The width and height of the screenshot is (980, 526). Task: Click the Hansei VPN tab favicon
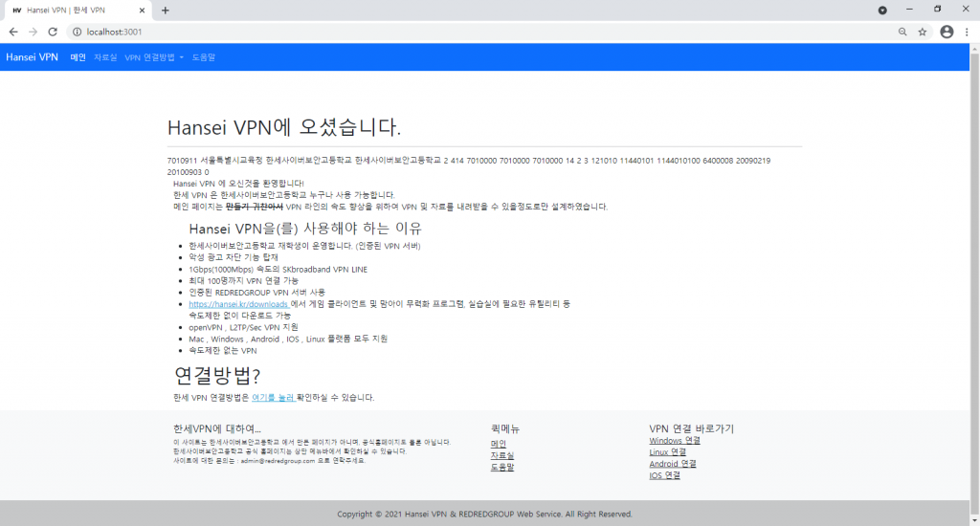point(17,11)
